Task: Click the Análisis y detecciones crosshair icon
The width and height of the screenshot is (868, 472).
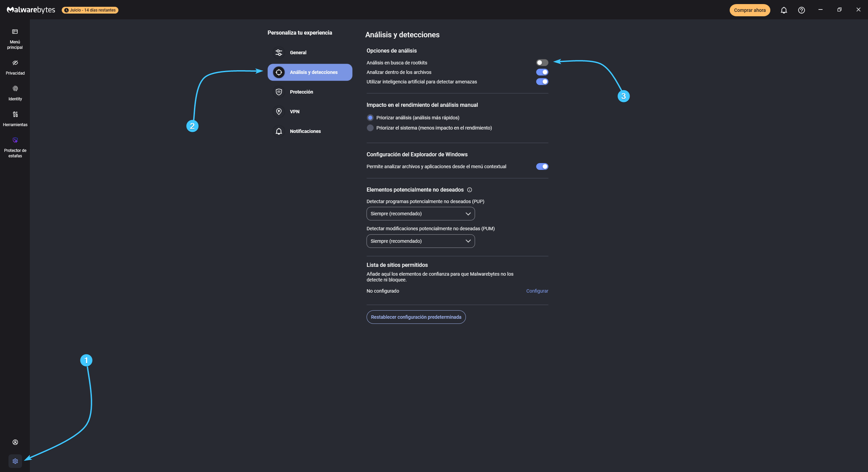Action: pyautogui.click(x=279, y=72)
